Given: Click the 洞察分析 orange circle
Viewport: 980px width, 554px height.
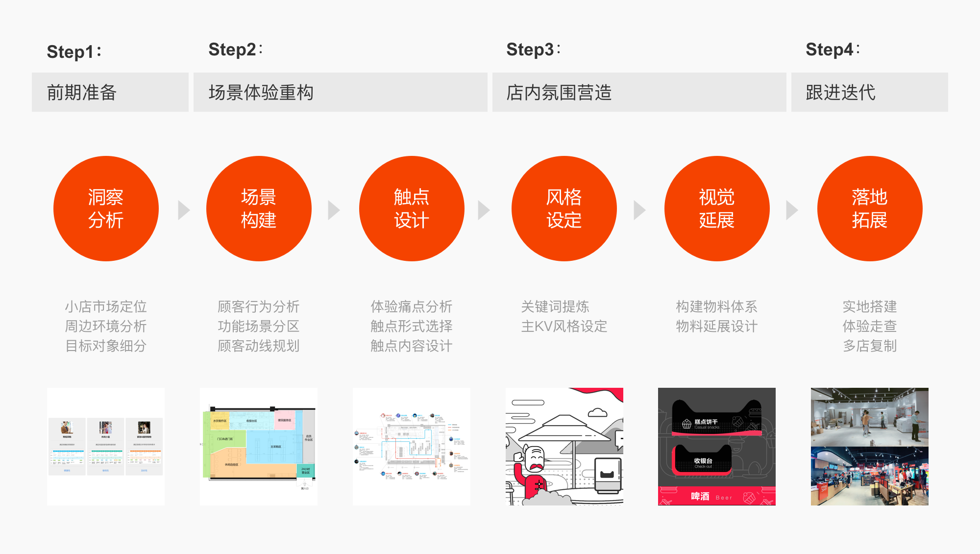Looking at the screenshot, I should [x=106, y=208].
